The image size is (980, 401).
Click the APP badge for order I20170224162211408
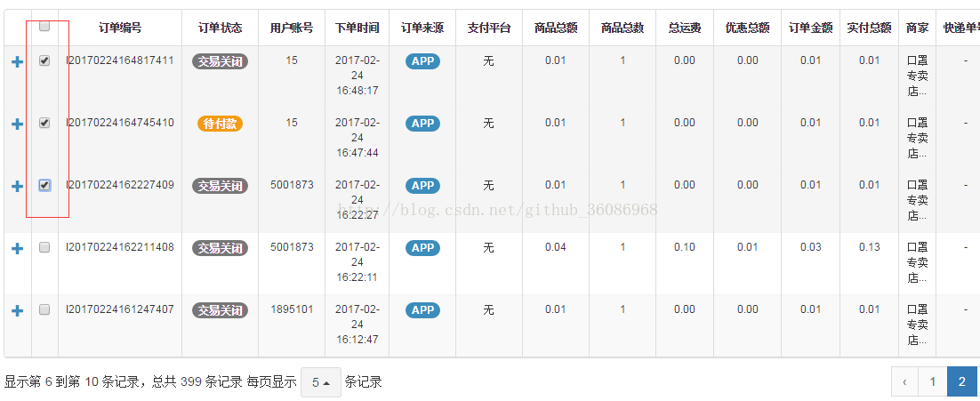point(422,248)
